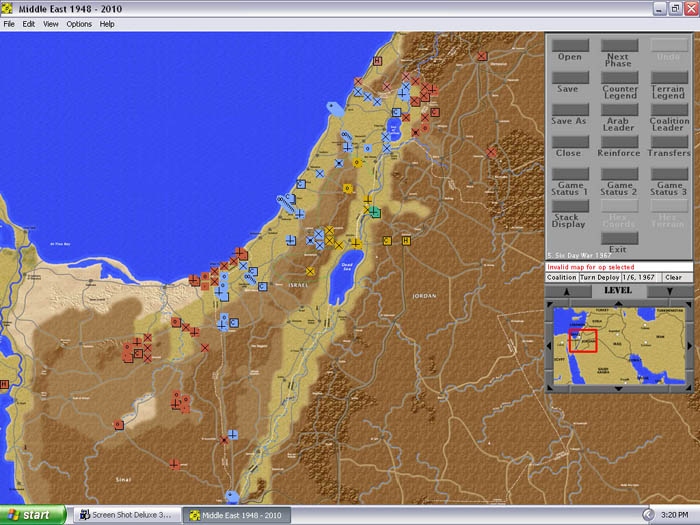Select the red H counter at the left map edge

4,384
